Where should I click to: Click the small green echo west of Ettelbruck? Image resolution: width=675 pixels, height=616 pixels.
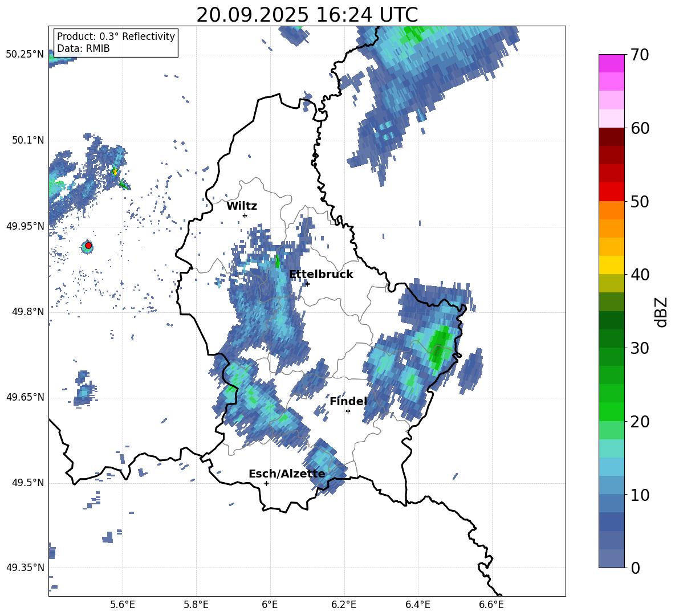pyautogui.click(x=277, y=261)
